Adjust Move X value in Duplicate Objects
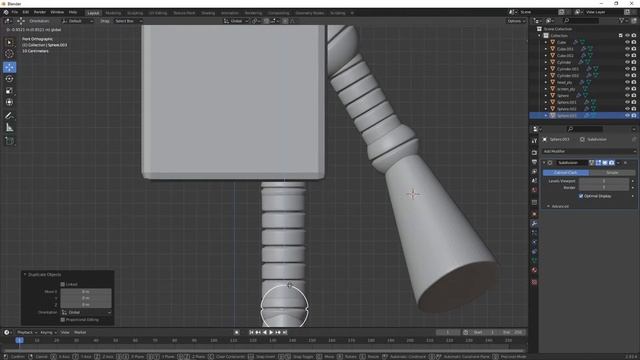Screen dimensions: 640x360 pos(86,291)
